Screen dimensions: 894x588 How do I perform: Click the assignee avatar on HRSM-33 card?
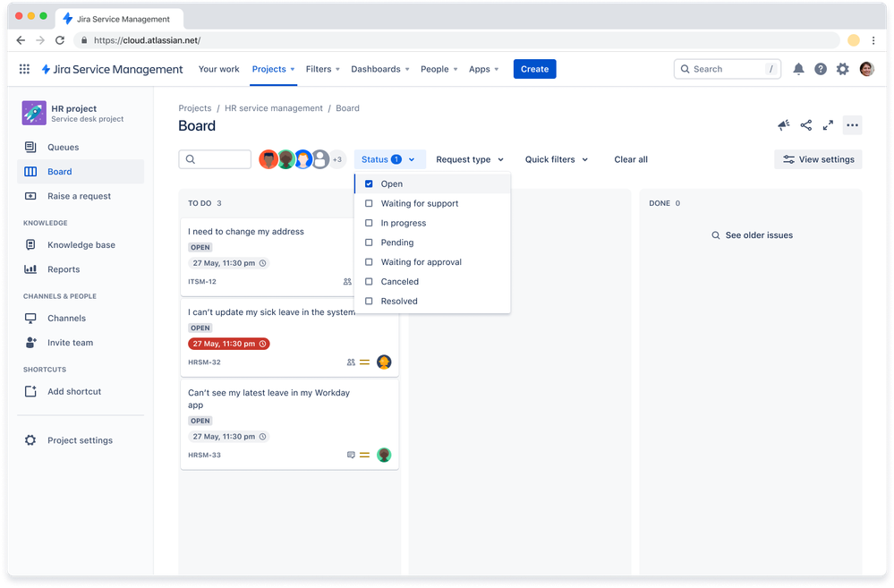pyautogui.click(x=384, y=456)
